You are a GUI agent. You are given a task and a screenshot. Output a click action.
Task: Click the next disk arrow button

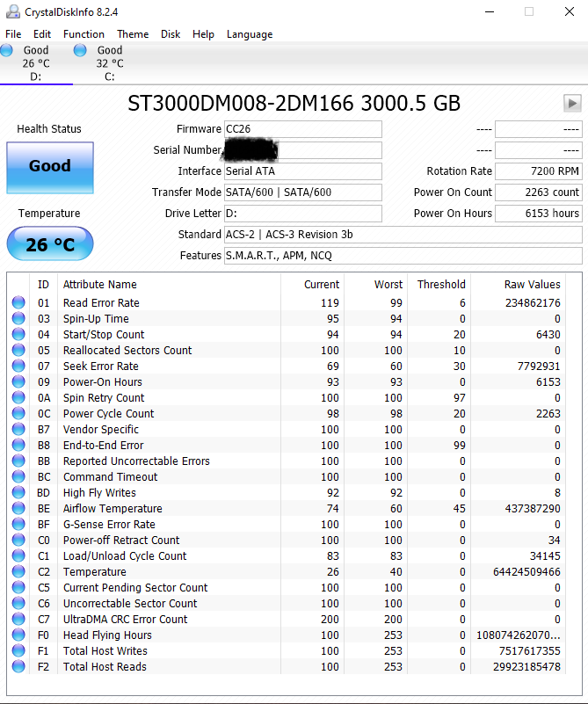pyautogui.click(x=572, y=103)
